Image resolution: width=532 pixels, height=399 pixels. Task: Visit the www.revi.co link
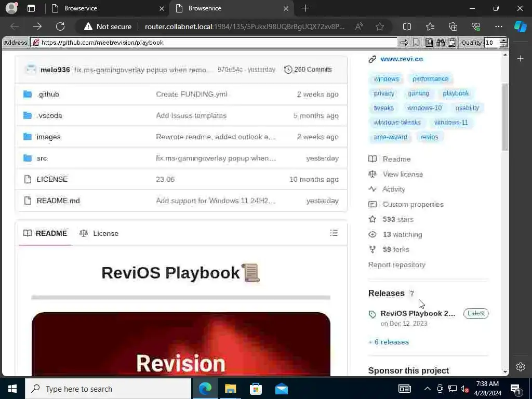point(402,59)
